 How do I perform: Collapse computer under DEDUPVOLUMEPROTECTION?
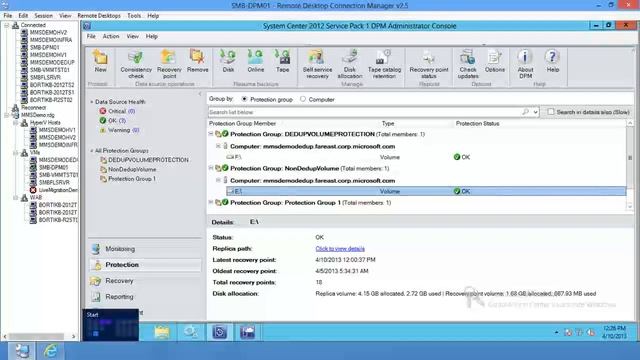pyautogui.click(x=218, y=146)
